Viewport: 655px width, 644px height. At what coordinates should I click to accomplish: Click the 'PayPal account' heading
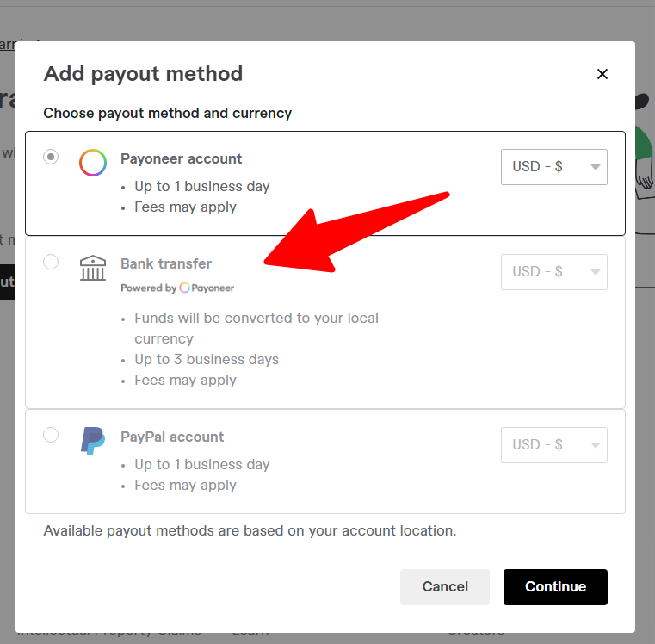point(172,437)
